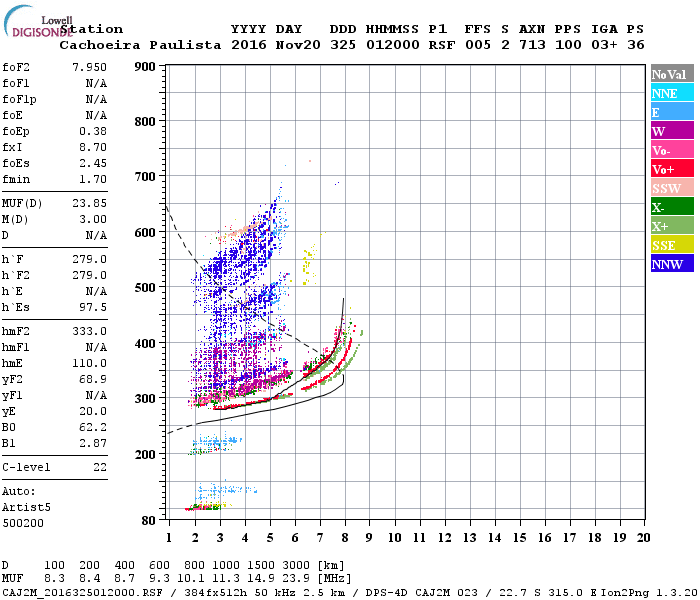Click the h`Es value 97.5

[x=93, y=308]
